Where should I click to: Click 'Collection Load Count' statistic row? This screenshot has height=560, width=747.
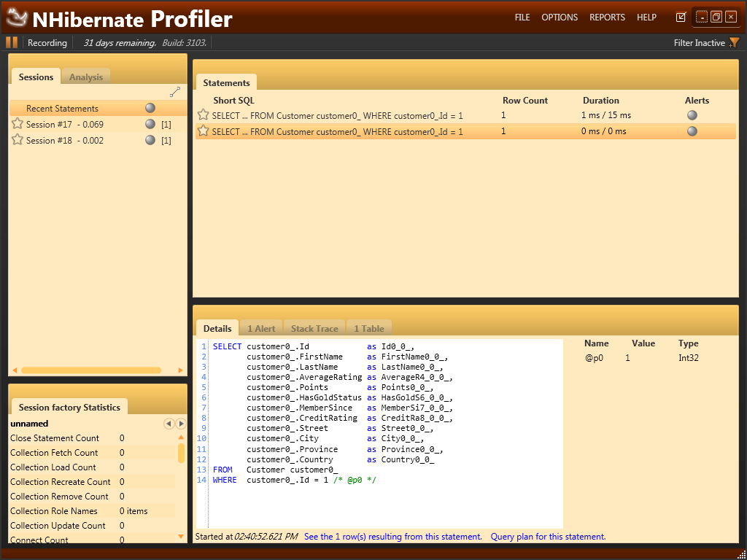pyautogui.click(x=93, y=467)
